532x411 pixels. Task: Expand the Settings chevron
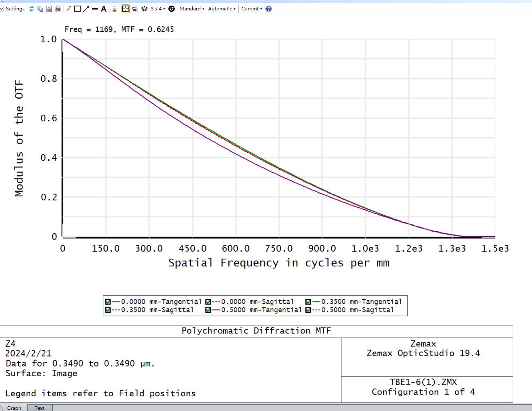tap(2, 9)
